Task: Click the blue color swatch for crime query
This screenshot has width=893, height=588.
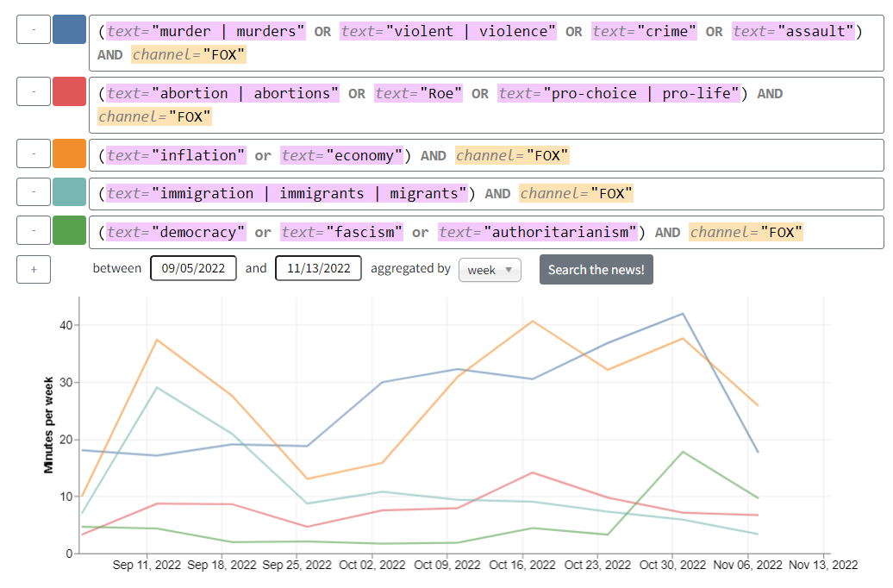Action: pos(70,29)
